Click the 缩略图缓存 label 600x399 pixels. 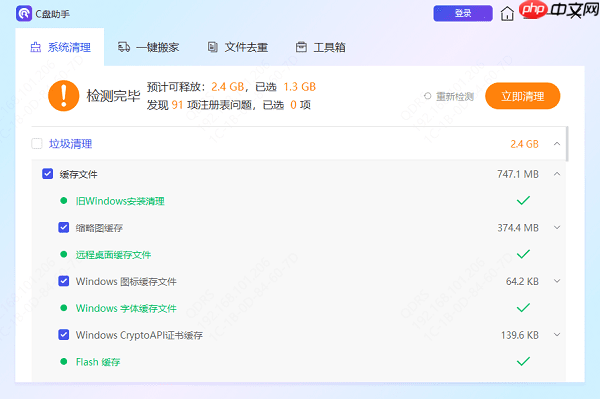pyautogui.click(x=99, y=228)
